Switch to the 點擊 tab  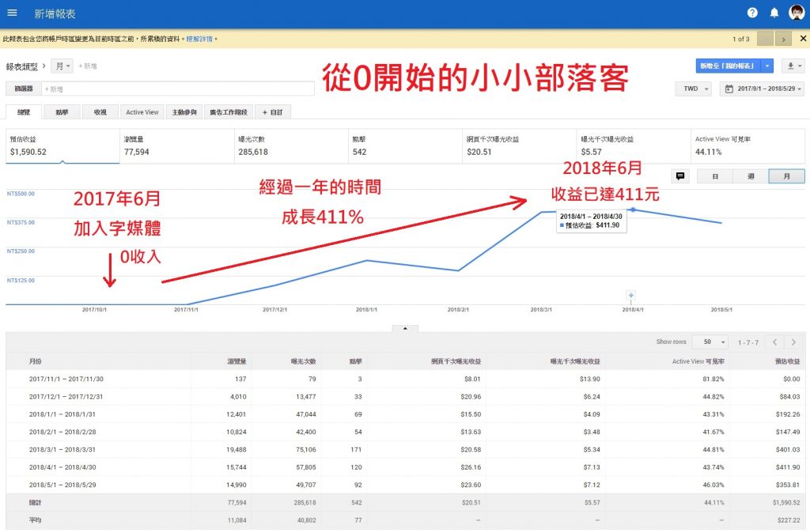62,112
